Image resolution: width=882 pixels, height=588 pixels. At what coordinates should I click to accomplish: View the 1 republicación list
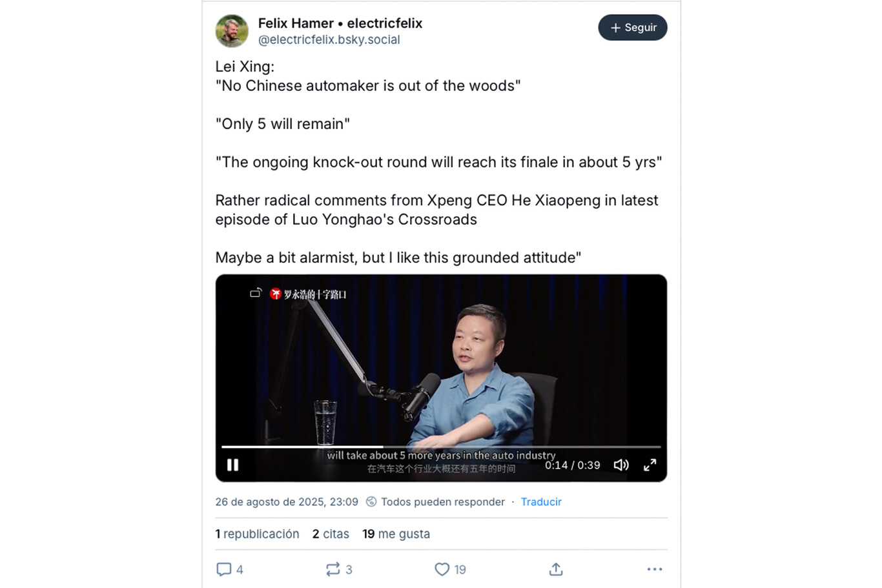[x=257, y=534]
